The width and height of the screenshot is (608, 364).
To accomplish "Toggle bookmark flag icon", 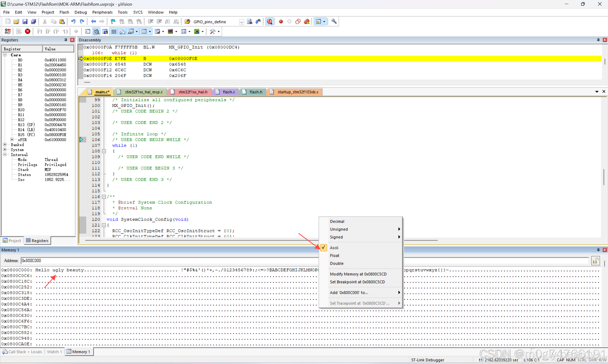I will 113,22.
